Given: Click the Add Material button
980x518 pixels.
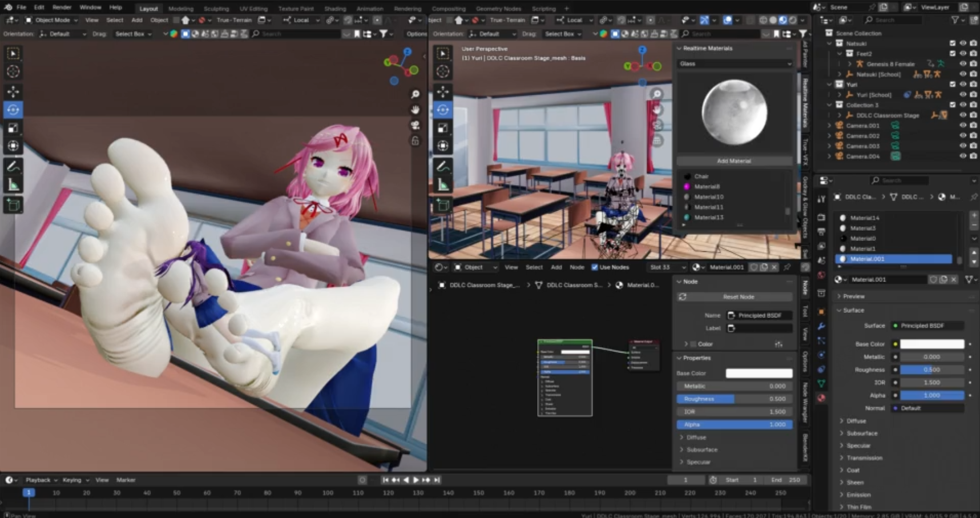Looking at the screenshot, I should click(734, 161).
